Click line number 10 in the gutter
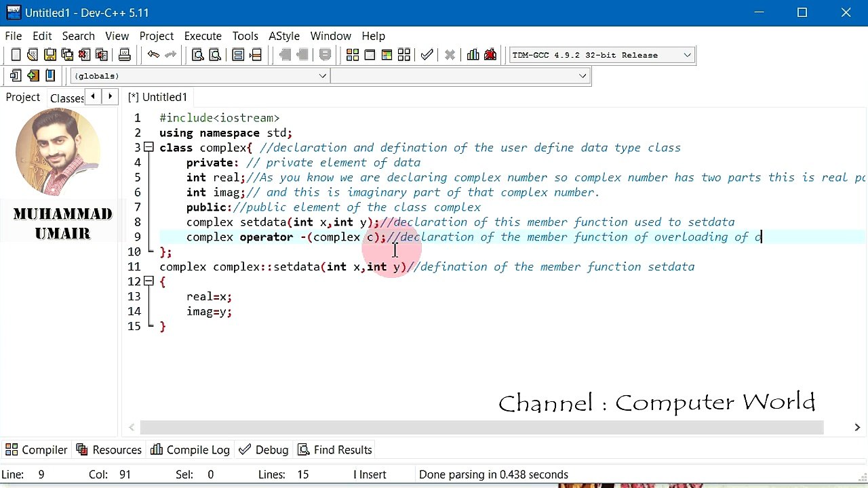The height and width of the screenshot is (488, 868). click(x=134, y=252)
